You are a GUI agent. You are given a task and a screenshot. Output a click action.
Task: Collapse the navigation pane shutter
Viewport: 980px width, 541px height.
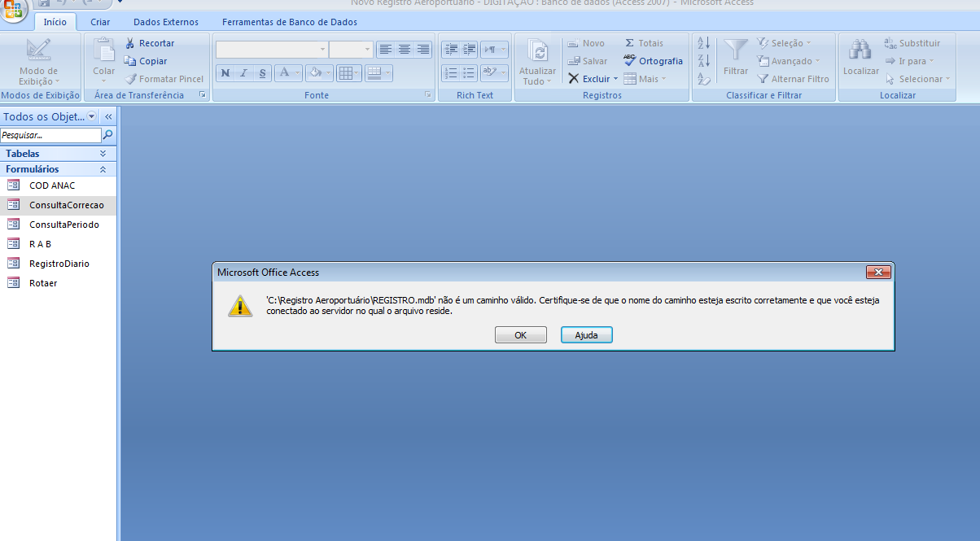click(x=108, y=116)
